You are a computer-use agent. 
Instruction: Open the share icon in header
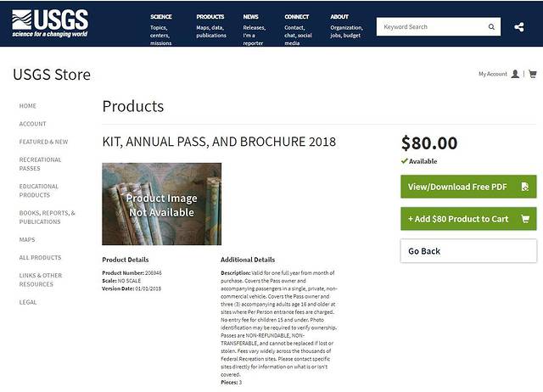(x=519, y=27)
